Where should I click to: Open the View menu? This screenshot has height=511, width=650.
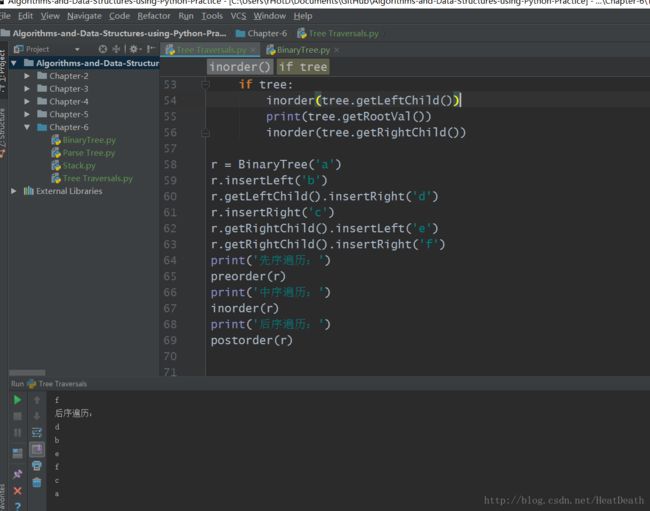pyautogui.click(x=50, y=16)
